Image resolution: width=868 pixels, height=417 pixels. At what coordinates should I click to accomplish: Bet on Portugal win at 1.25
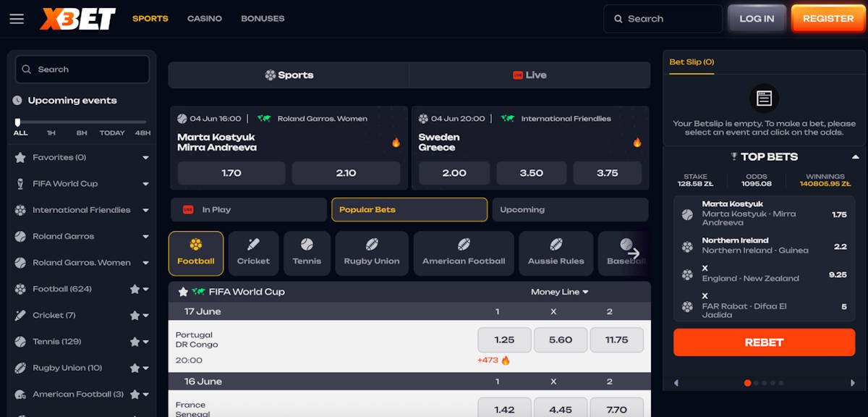pyautogui.click(x=504, y=340)
